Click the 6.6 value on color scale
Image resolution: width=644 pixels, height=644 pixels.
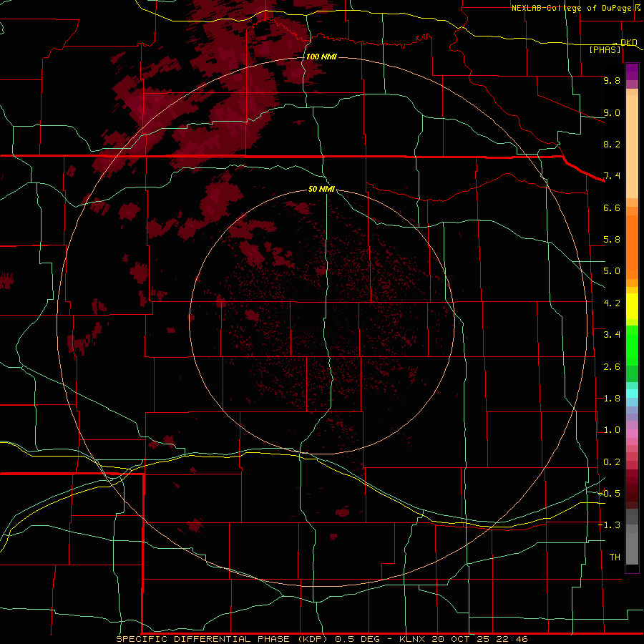(612, 208)
